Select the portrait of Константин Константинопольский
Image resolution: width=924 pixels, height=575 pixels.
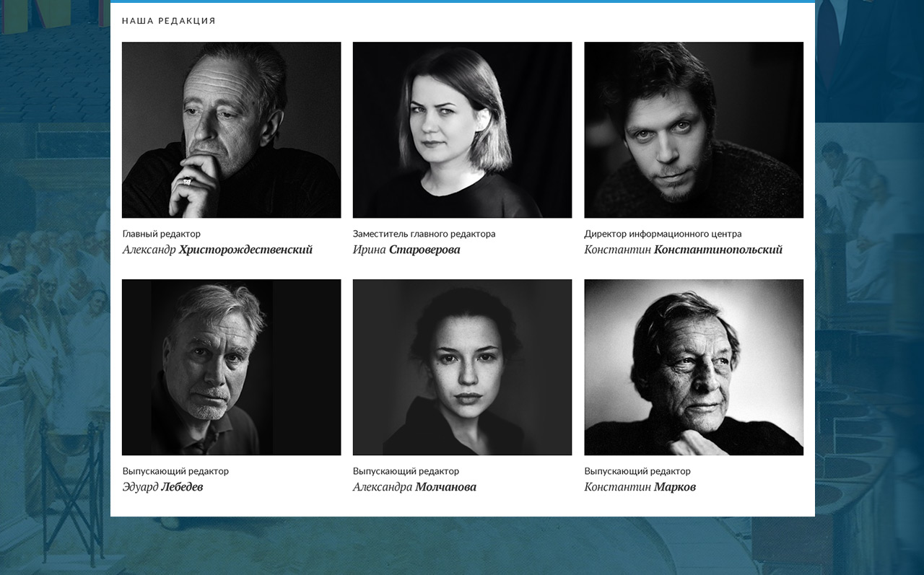point(693,130)
